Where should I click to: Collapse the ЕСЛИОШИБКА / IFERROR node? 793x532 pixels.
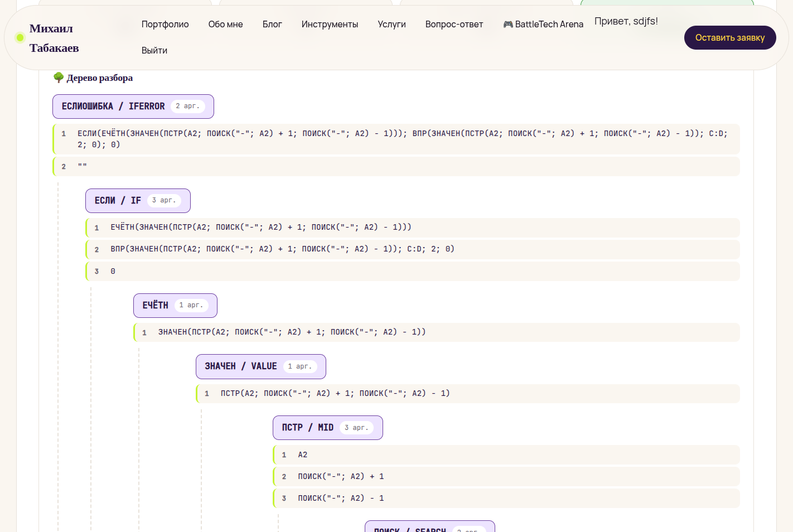(x=133, y=107)
